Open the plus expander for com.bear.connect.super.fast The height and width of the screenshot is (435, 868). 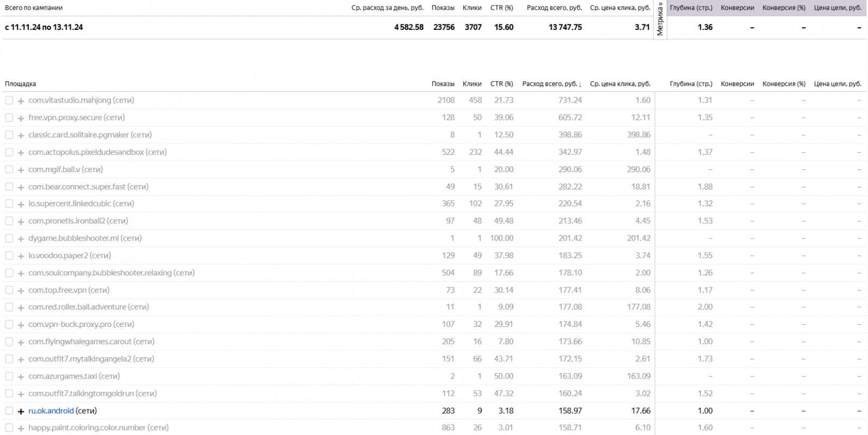click(21, 187)
